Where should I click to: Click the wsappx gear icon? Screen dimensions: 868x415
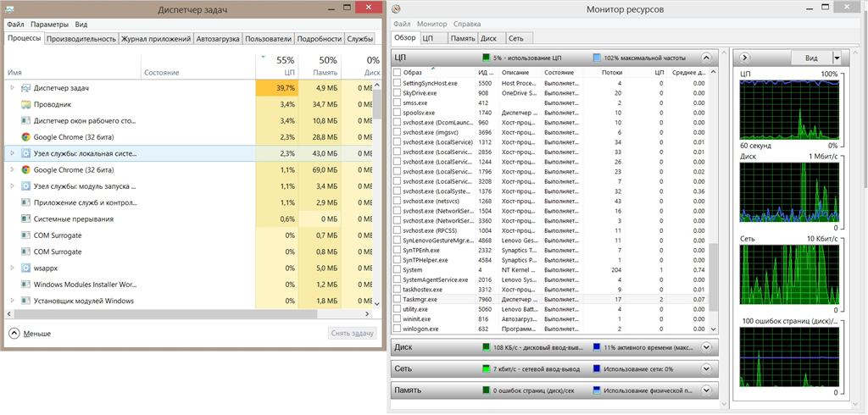click(25, 268)
